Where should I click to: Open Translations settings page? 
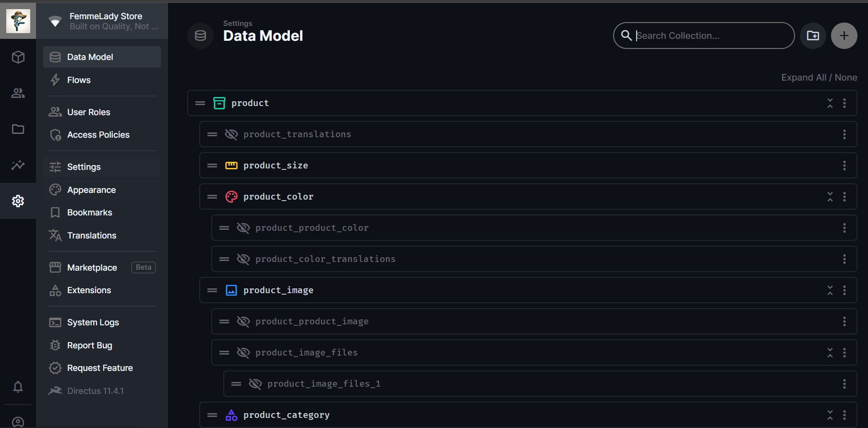pos(102,236)
